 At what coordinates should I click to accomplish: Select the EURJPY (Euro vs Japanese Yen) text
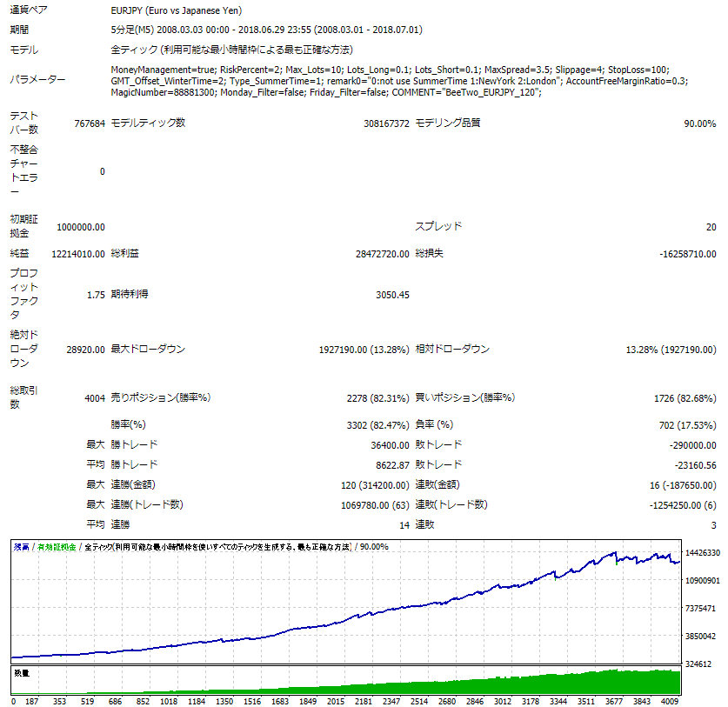177,10
